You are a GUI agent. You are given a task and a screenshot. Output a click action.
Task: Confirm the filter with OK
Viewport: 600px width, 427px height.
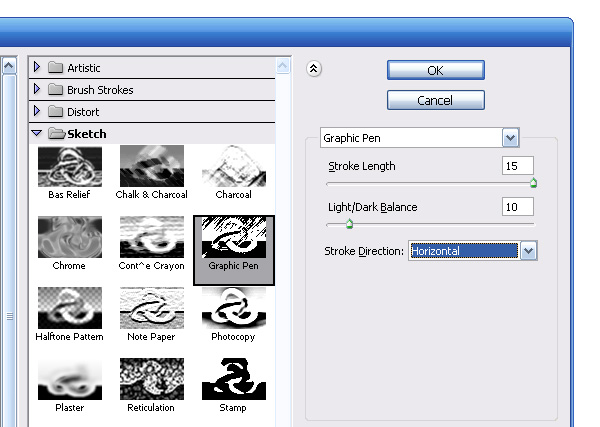(435, 70)
